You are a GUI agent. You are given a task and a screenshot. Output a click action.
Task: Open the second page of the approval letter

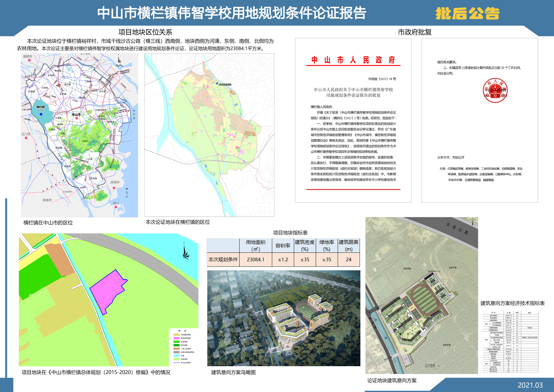pos(480,120)
